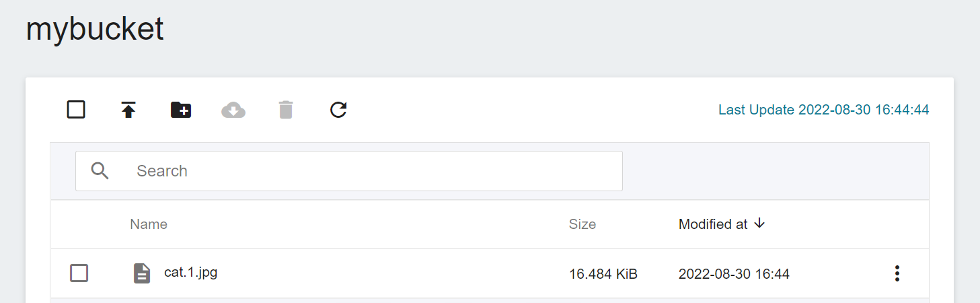Image resolution: width=980 pixels, height=303 pixels.
Task: Click the magnifier icon in search bar
Action: [x=100, y=171]
